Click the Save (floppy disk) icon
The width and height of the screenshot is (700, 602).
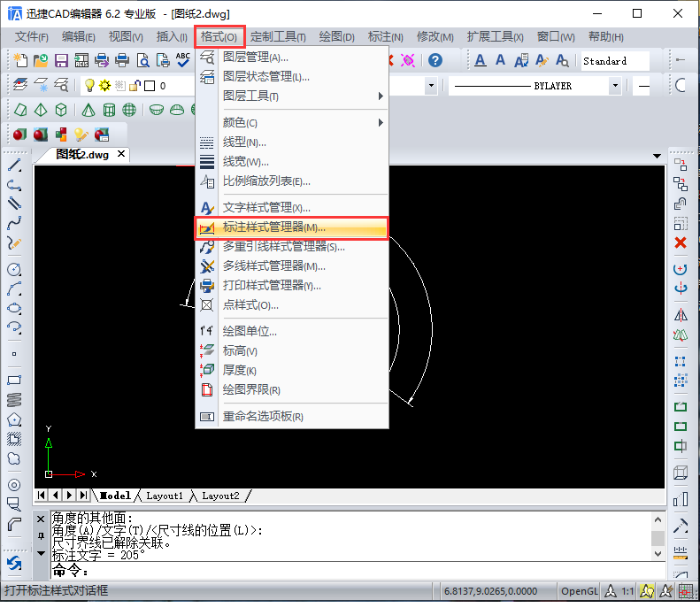(x=61, y=60)
